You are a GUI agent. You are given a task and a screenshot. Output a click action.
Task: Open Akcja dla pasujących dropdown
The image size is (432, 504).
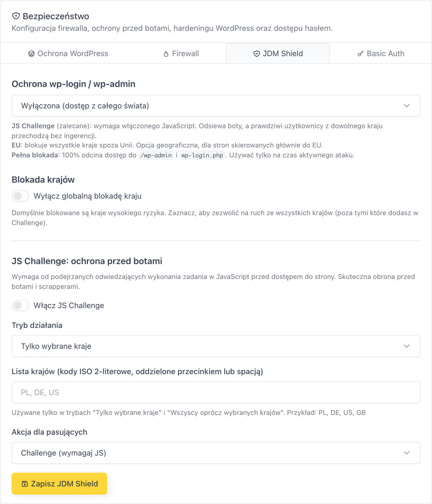pyautogui.click(x=216, y=453)
